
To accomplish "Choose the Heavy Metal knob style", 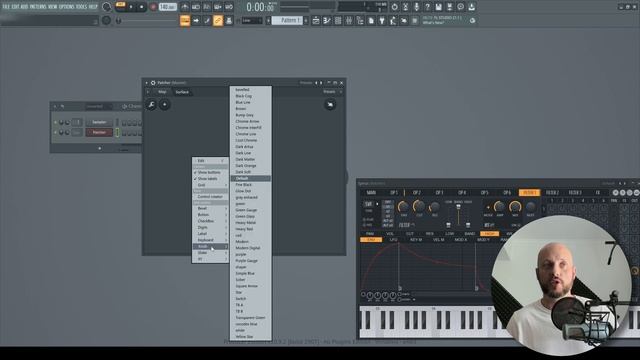I will 251,223.
